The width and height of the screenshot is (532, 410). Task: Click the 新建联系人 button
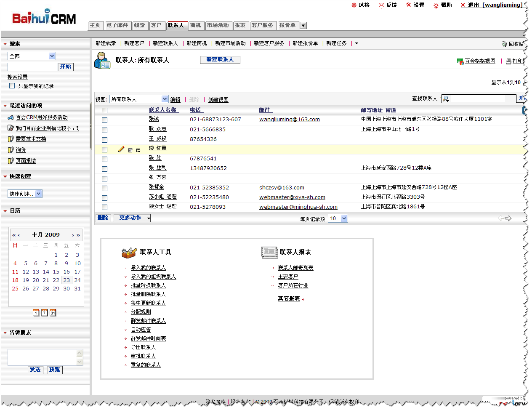tap(220, 60)
